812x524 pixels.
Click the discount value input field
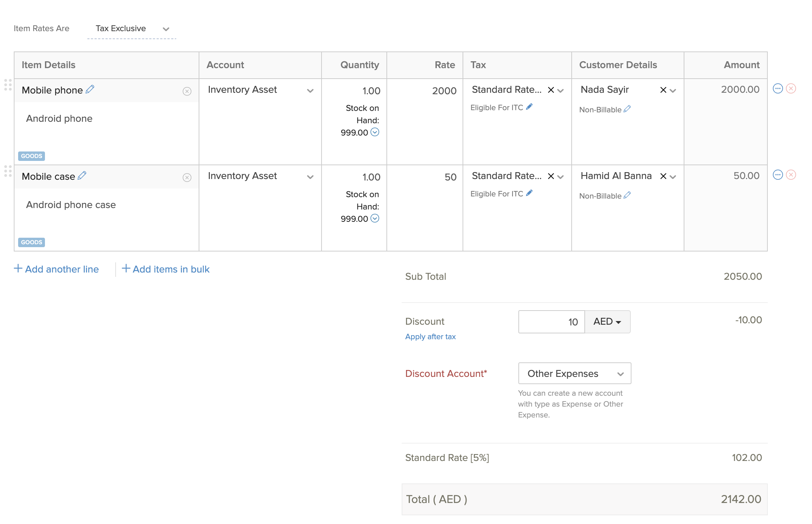[x=551, y=322]
